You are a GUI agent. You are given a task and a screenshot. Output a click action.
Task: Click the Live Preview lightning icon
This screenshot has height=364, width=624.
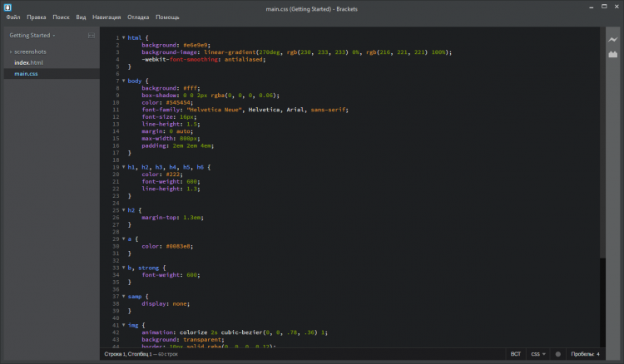pyautogui.click(x=612, y=39)
